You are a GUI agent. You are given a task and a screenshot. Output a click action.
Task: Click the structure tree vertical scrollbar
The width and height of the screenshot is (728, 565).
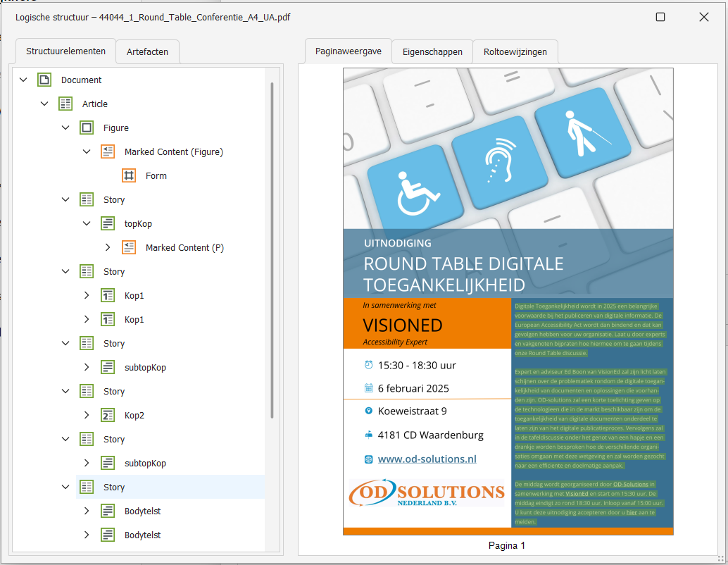[272, 251]
